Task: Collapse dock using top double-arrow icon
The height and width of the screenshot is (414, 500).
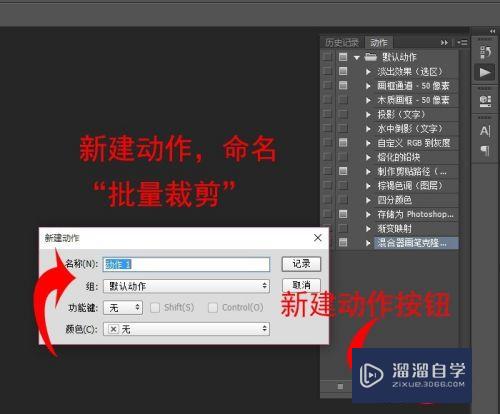Action: 492,31
